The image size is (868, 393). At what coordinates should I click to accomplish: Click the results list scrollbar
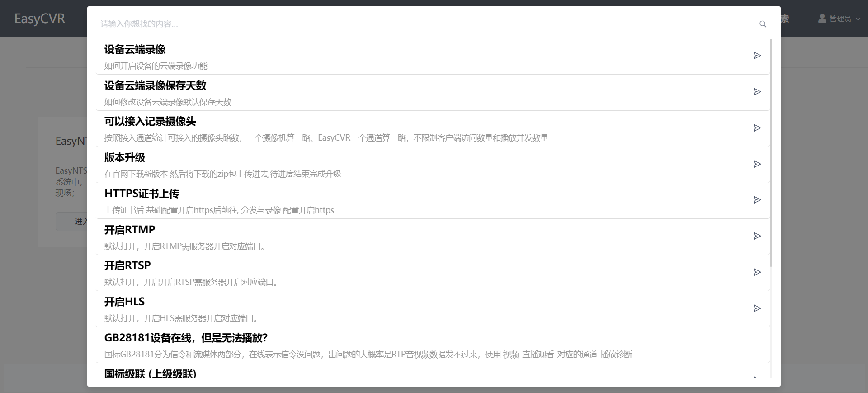[x=771, y=153]
